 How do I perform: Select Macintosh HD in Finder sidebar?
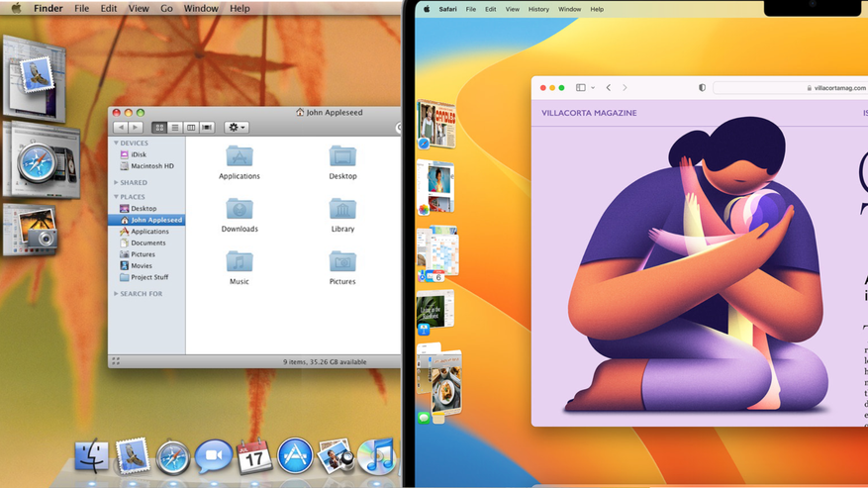pyautogui.click(x=146, y=166)
